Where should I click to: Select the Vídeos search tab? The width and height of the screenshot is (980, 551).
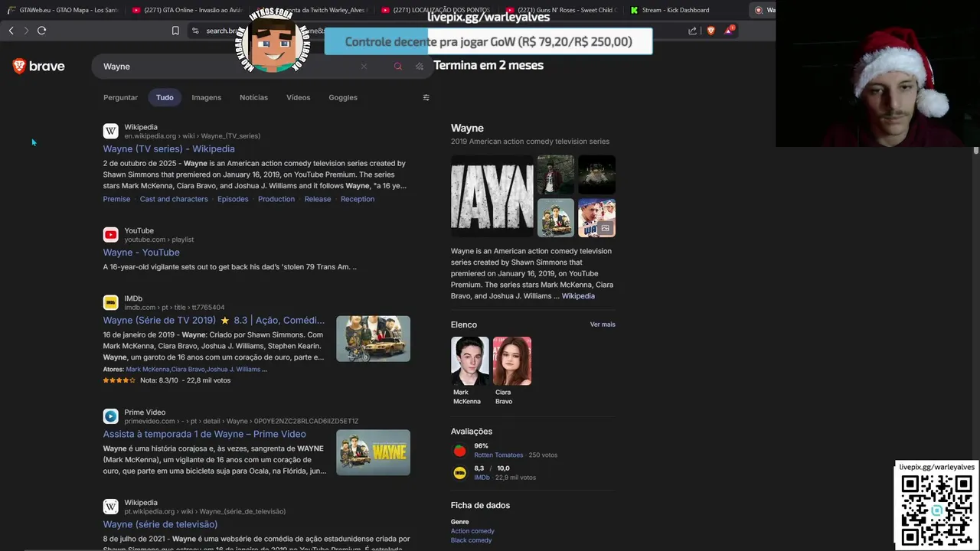(298, 97)
